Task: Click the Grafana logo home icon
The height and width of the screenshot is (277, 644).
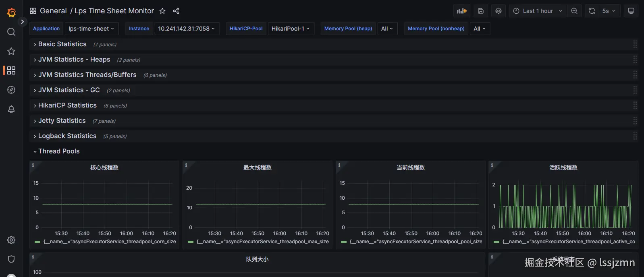Action: 11,12
